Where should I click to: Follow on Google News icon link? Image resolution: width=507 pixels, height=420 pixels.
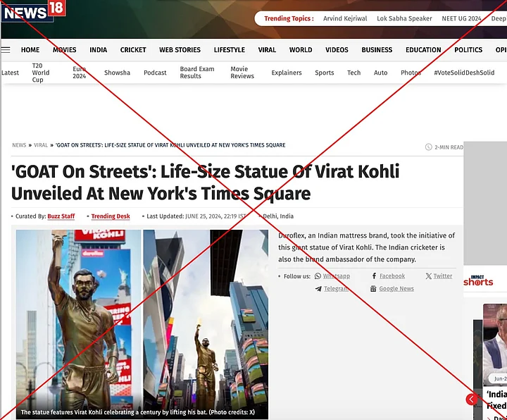(x=392, y=289)
